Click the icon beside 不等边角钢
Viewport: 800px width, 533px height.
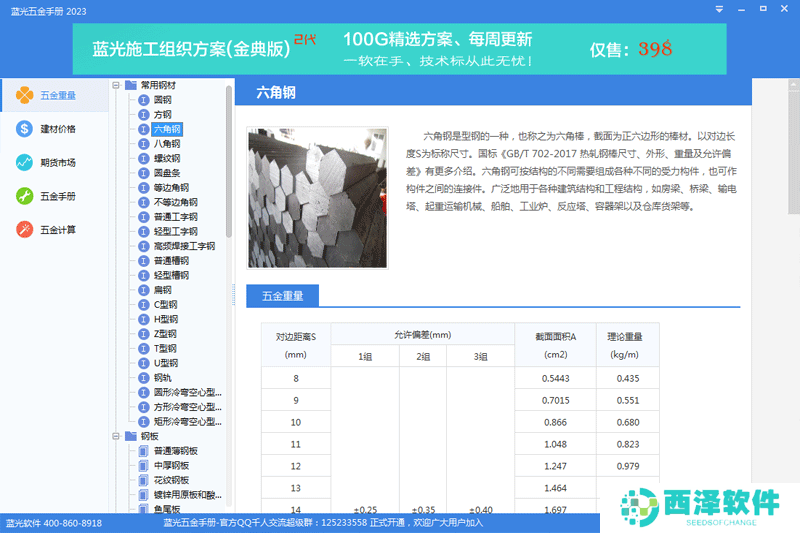click(144, 202)
